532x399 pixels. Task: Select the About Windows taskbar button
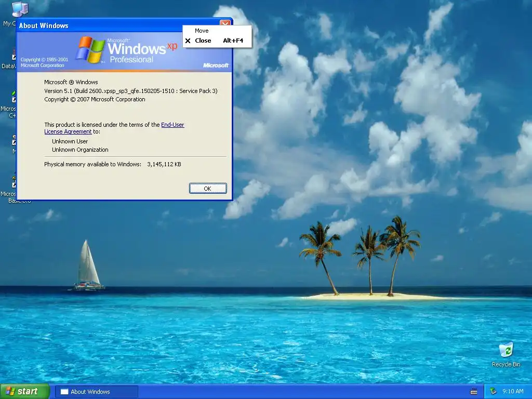[x=96, y=392]
